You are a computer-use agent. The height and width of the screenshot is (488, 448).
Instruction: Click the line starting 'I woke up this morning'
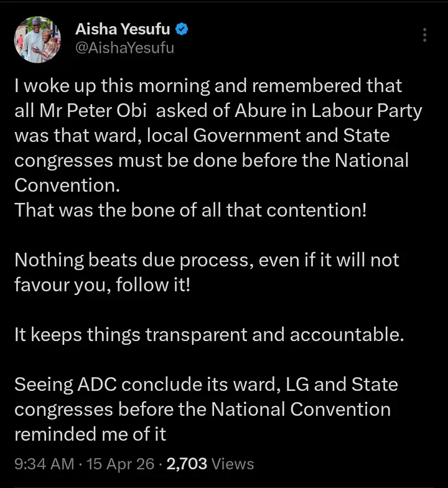pos(208,86)
